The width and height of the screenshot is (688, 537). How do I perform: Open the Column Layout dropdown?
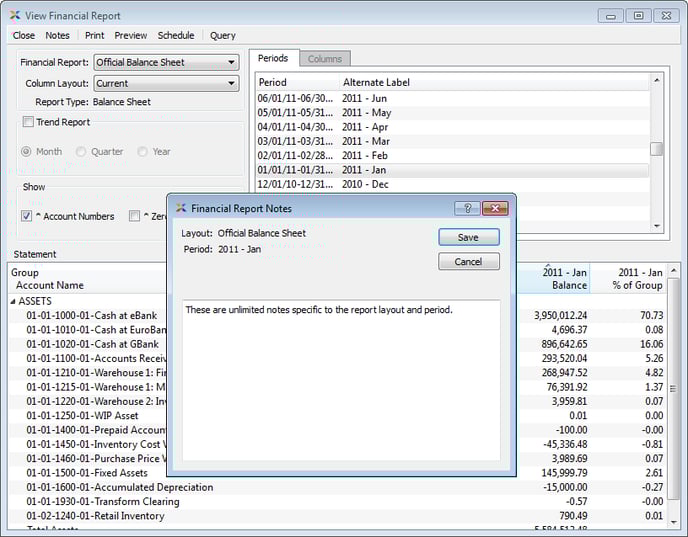point(166,84)
